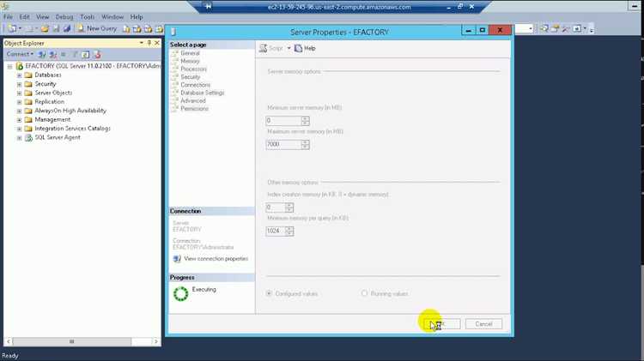This screenshot has width=644, height=361.
Task: Select the Configured values radio button
Action: pyautogui.click(x=269, y=294)
